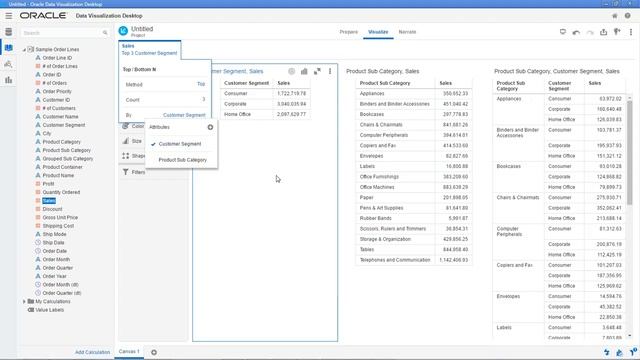Select Order Quarter (dt) in the data tree
The height and width of the screenshot is (360, 640).
click(62, 293)
